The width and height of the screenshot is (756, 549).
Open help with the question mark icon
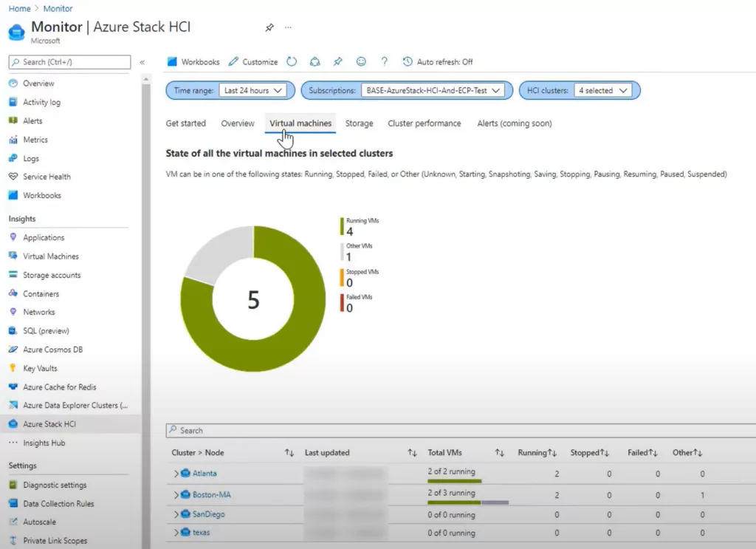[384, 62]
